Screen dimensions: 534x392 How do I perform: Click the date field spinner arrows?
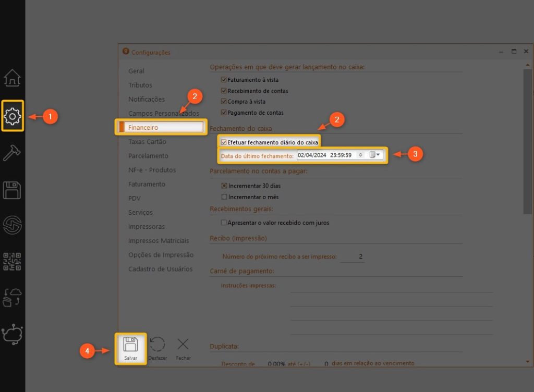click(360, 155)
